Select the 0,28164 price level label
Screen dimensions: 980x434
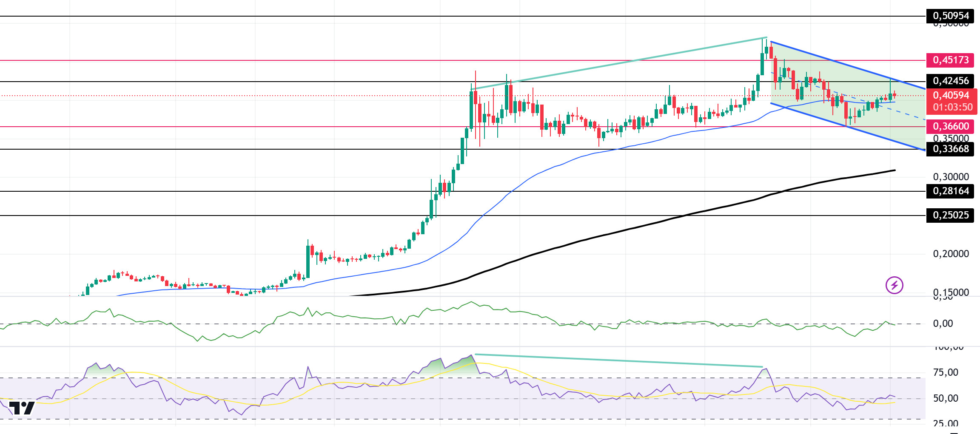(950, 191)
